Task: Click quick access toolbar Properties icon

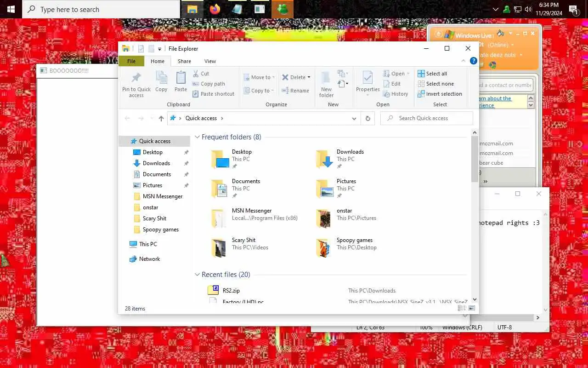Action: click(x=141, y=49)
